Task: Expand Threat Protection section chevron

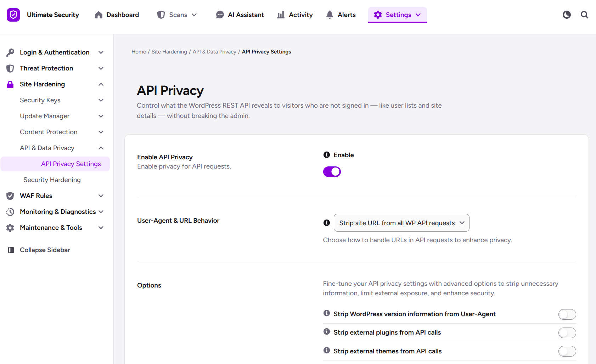Action: point(101,68)
